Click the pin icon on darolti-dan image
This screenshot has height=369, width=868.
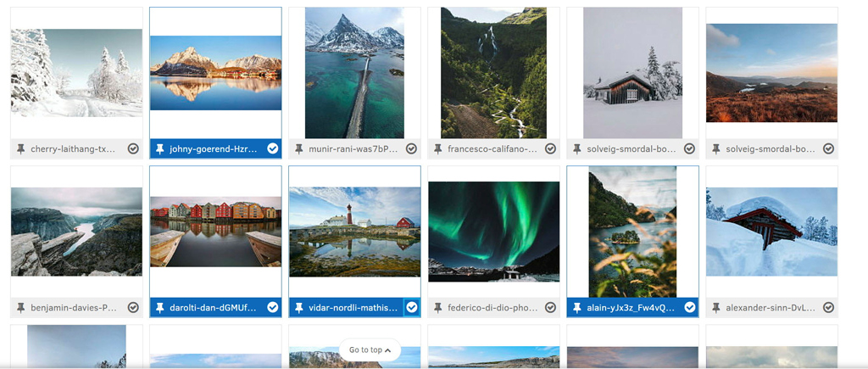pos(160,307)
